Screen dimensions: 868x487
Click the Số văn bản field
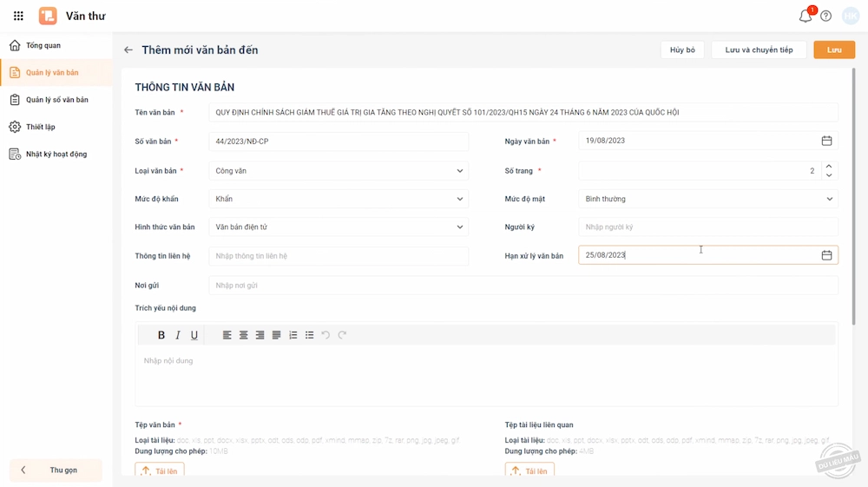[339, 141]
